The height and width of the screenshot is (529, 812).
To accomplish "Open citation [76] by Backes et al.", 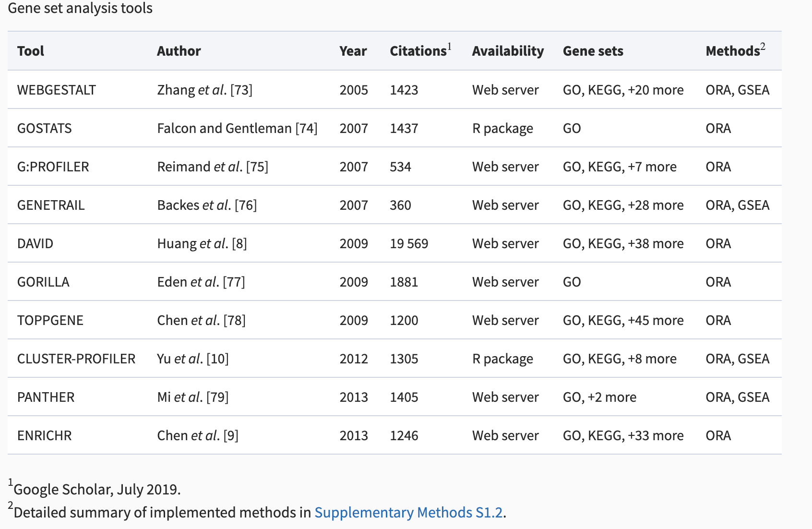I will 246,205.
